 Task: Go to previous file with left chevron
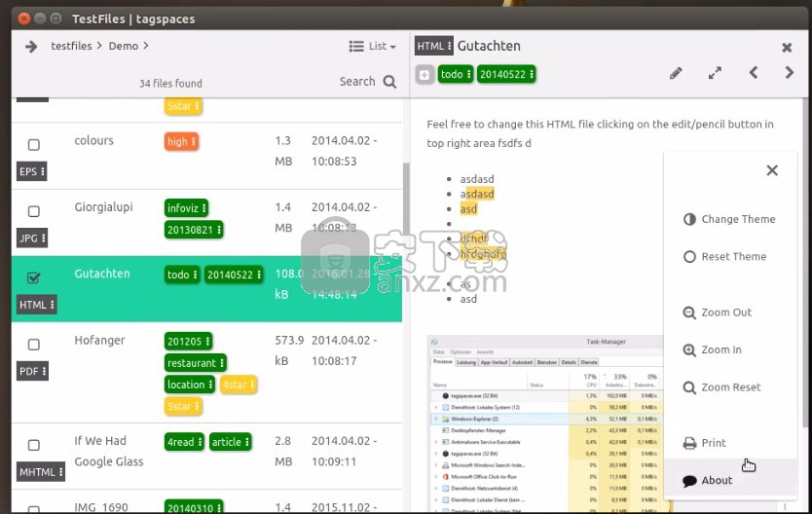click(754, 72)
